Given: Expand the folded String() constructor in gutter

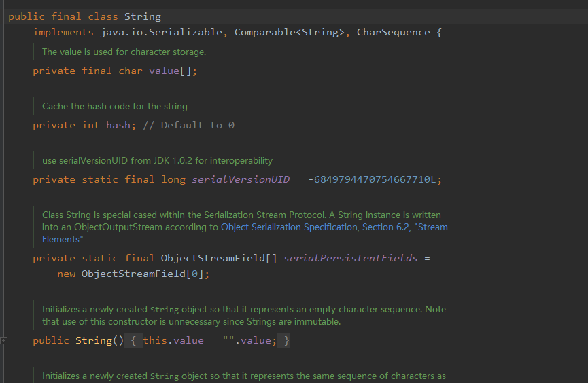Looking at the screenshot, I should pos(4,341).
